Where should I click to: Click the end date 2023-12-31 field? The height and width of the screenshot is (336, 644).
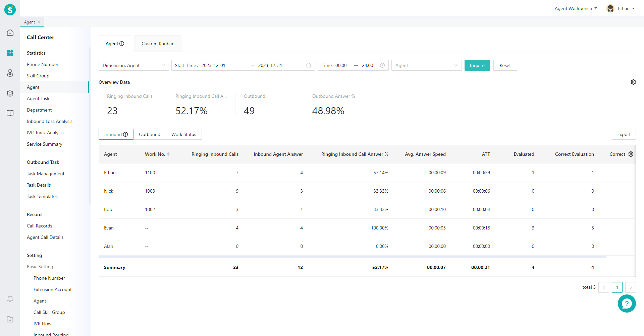tap(270, 65)
